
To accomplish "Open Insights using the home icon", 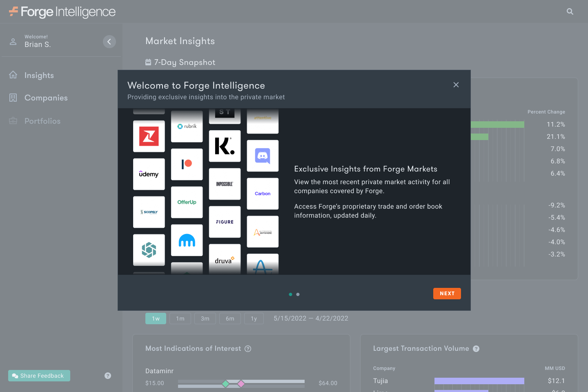I will point(13,75).
